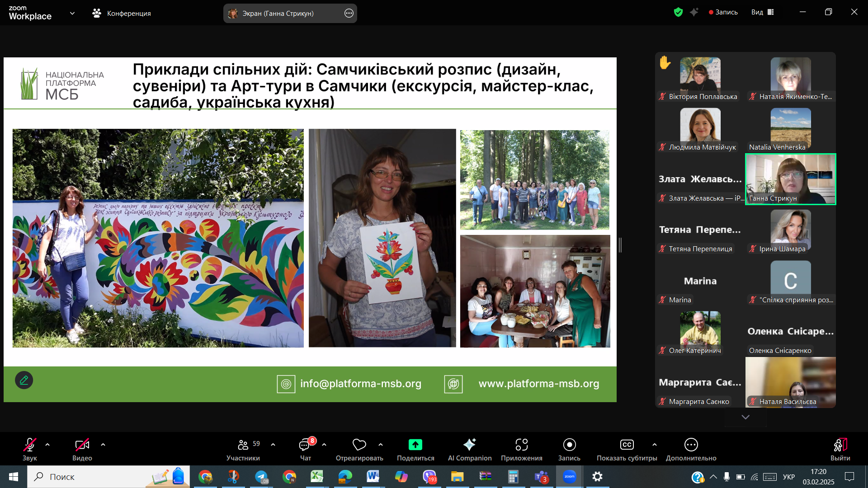Open AI Companion sparkle icon
This screenshot has height=488, width=868.
pyautogui.click(x=469, y=445)
